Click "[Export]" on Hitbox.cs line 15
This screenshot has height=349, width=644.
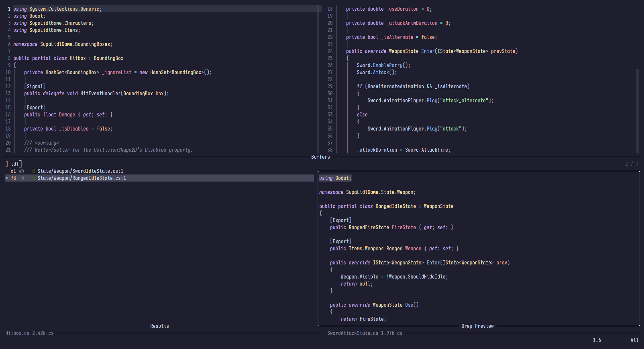point(35,108)
